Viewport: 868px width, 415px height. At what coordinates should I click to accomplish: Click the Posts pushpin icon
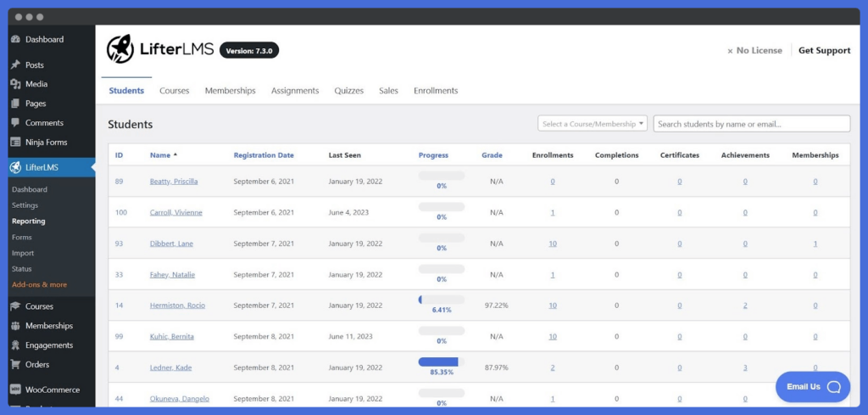15,64
